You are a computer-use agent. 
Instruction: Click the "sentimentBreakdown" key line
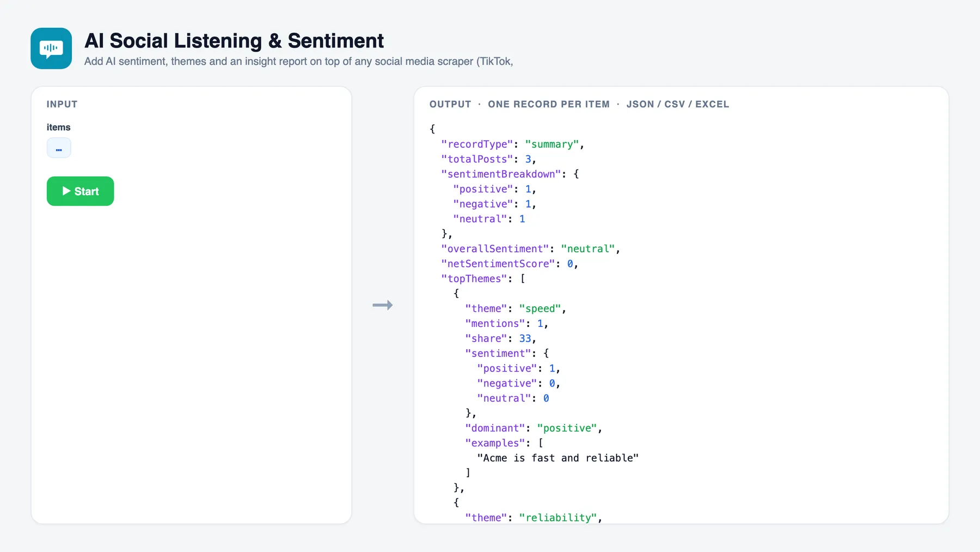point(510,174)
